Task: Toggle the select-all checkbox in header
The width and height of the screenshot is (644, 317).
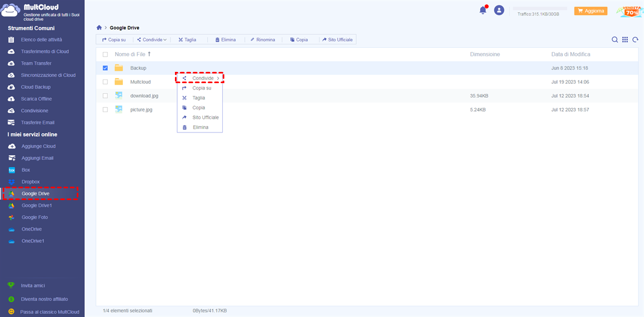Action: tap(105, 54)
